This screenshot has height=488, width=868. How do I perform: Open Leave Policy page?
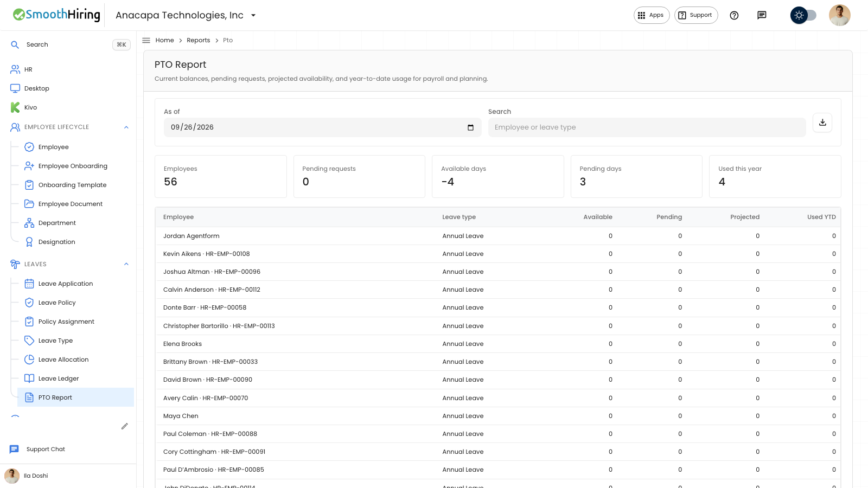(x=57, y=303)
